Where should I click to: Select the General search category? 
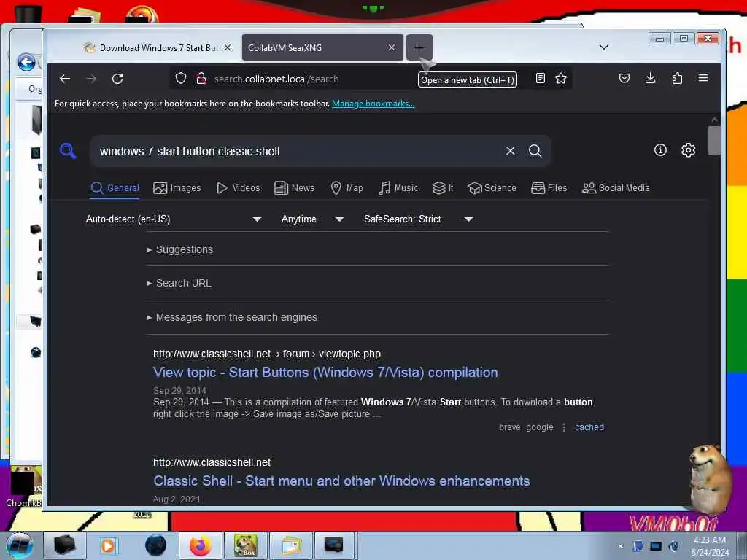pos(115,188)
